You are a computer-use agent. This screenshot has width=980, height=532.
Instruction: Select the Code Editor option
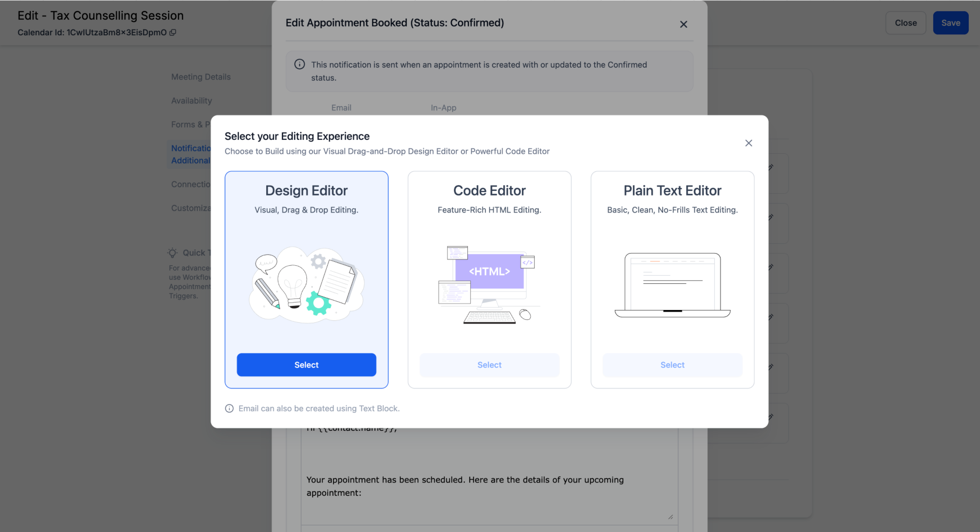[489, 365]
